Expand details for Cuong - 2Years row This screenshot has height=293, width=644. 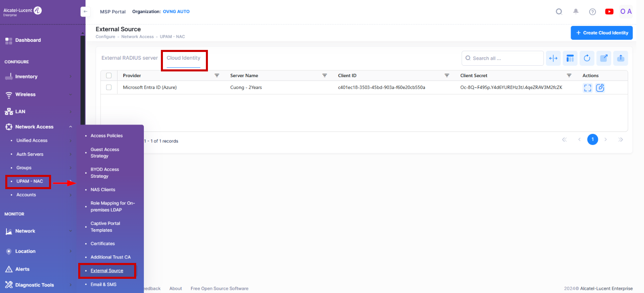pos(587,88)
